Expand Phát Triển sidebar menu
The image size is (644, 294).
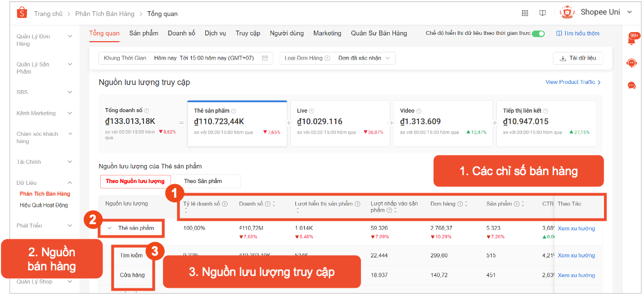click(x=70, y=225)
